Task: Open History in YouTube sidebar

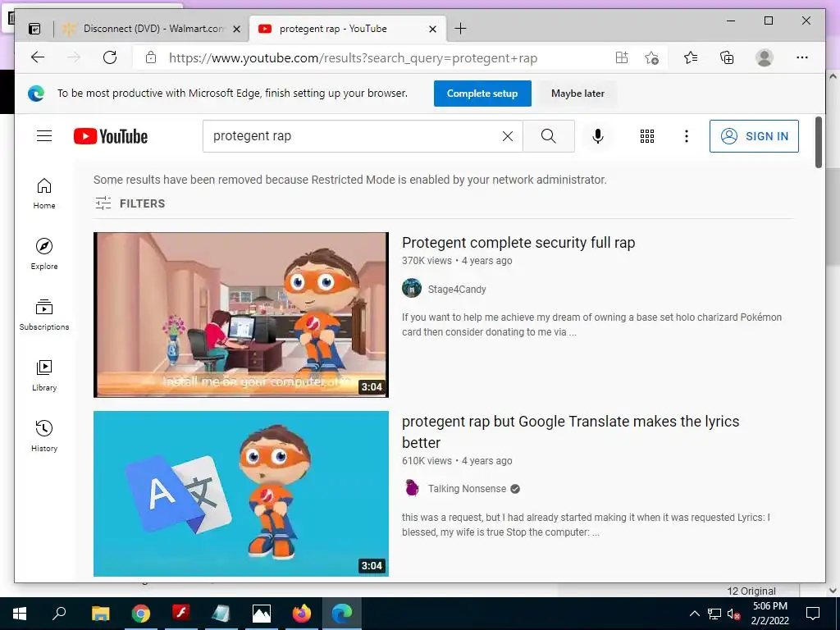Action: tap(44, 436)
